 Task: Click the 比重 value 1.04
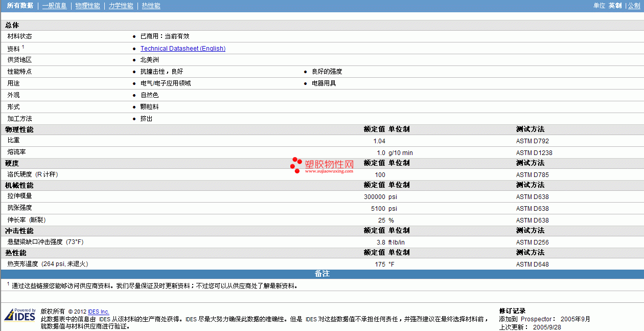[379, 141]
